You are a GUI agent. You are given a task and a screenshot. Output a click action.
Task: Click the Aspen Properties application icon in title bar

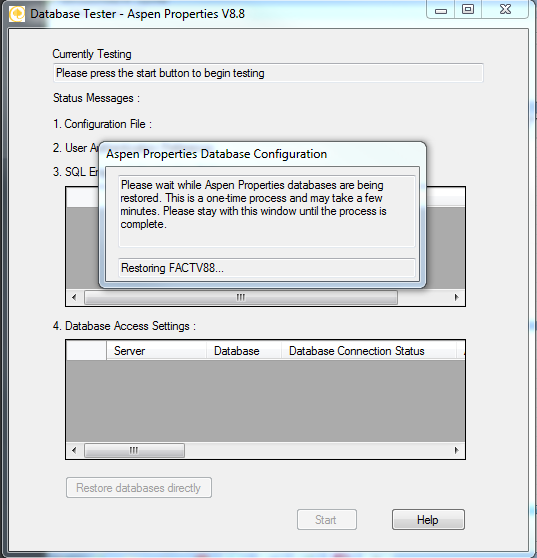tap(17, 14)
